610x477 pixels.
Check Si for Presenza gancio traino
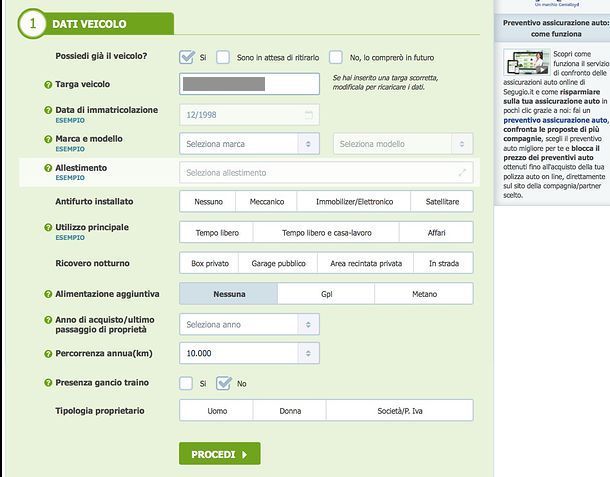186,383
